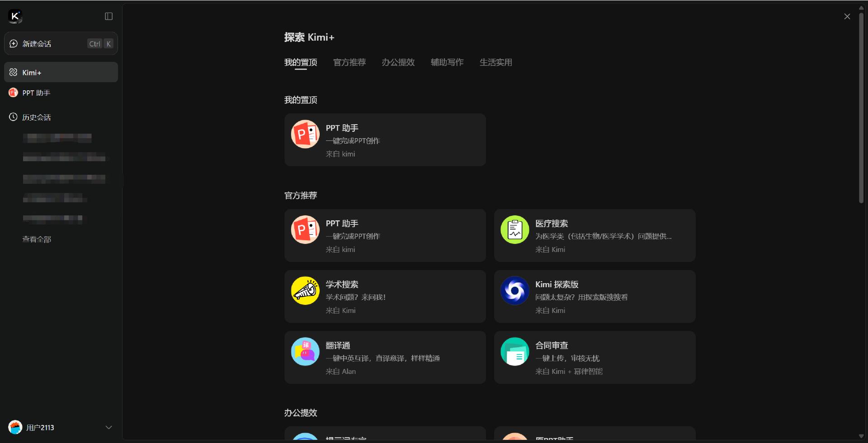Click the user avatar for 用户2113

point(15,427)
